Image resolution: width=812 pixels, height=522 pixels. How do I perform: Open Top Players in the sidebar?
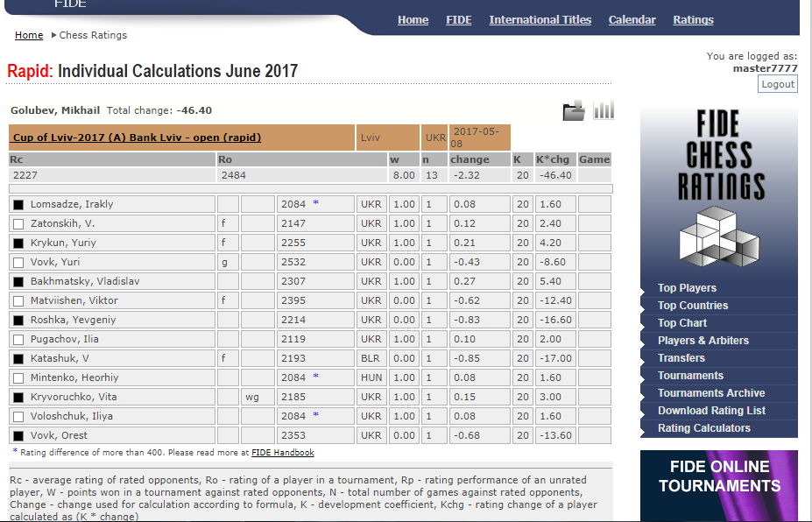coord(687,288)
